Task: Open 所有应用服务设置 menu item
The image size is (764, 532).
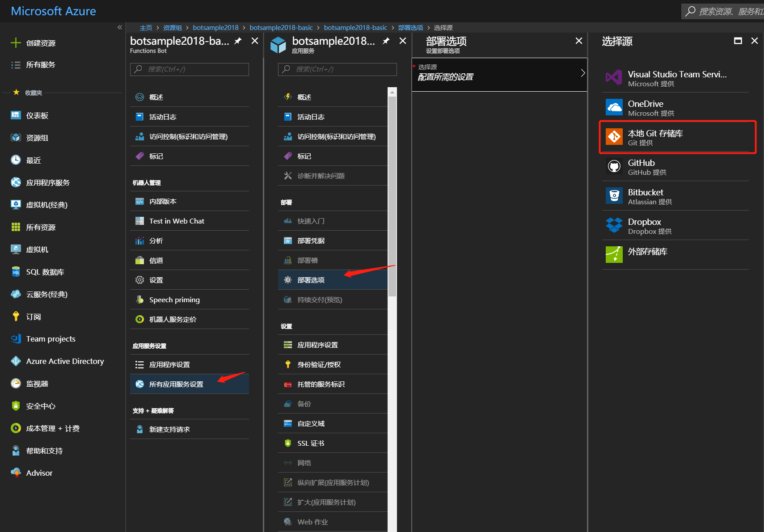Action: coord(176,384)
